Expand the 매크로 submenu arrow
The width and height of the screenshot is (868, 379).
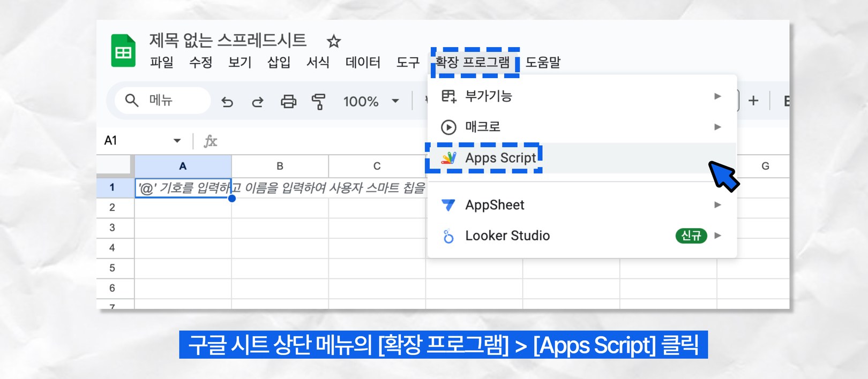[717, 127]
